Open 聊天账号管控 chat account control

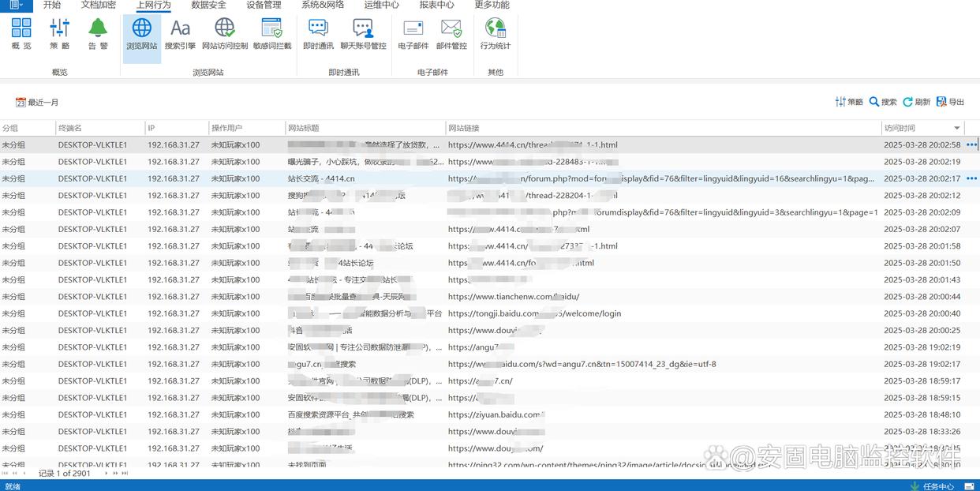click(x=363, y=33)
